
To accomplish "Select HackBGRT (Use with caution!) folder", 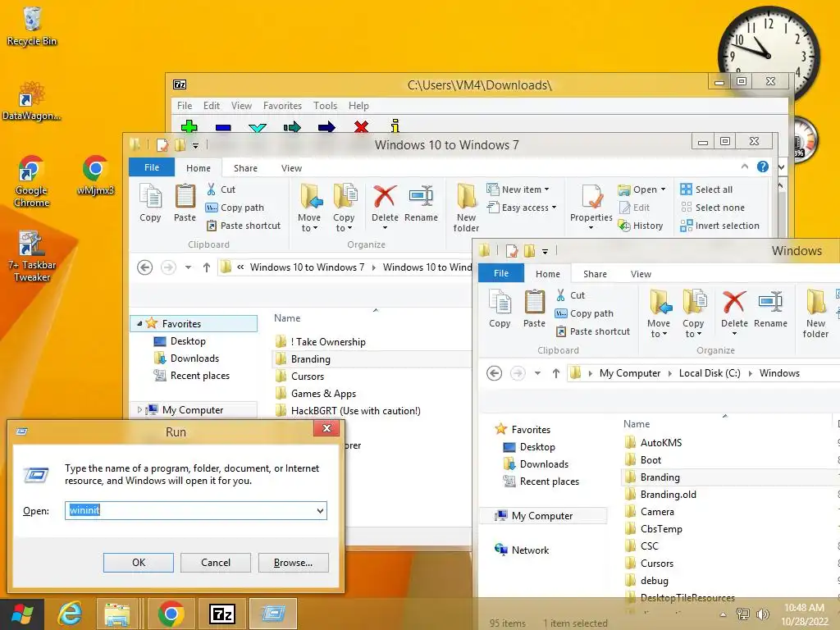I will [x=355, y=411].
